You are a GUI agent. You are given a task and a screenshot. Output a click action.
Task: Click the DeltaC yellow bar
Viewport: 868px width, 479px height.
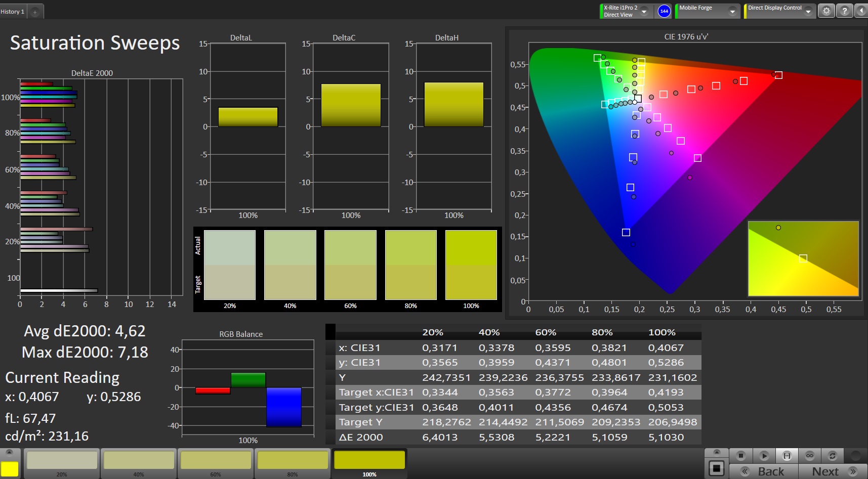[x=351, y=105]
